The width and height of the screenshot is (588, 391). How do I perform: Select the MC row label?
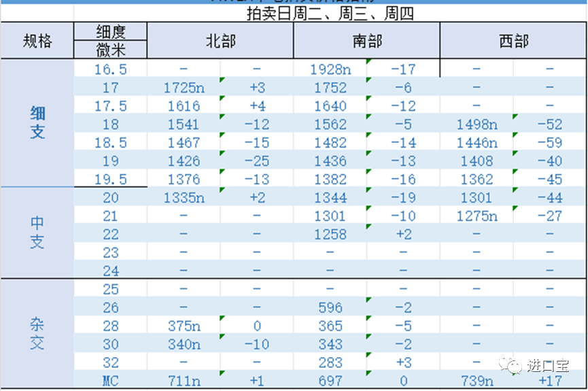click(x=111, y=381)
